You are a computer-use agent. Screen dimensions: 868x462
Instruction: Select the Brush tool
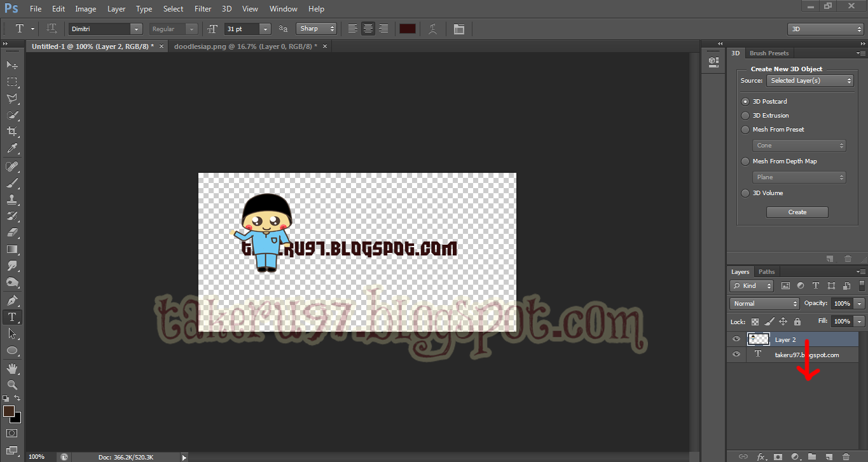point(12,183)
